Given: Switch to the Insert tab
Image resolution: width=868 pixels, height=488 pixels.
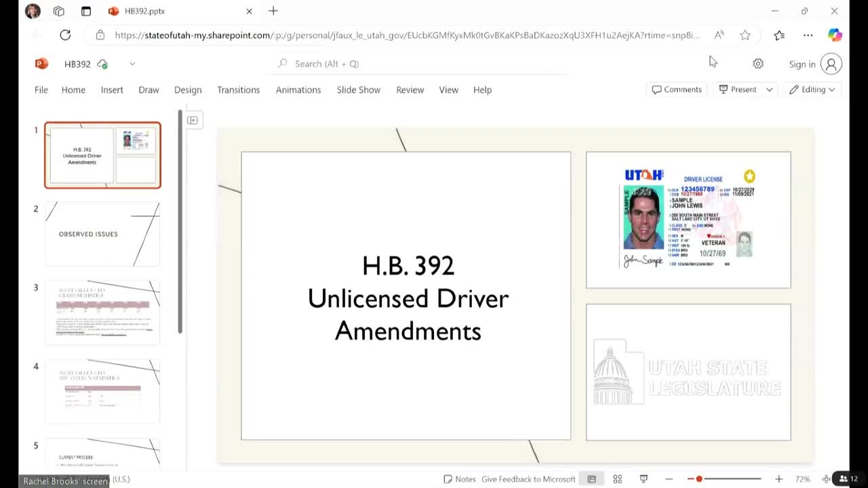Looking at the screenshot, I should [x=112, y=89].
